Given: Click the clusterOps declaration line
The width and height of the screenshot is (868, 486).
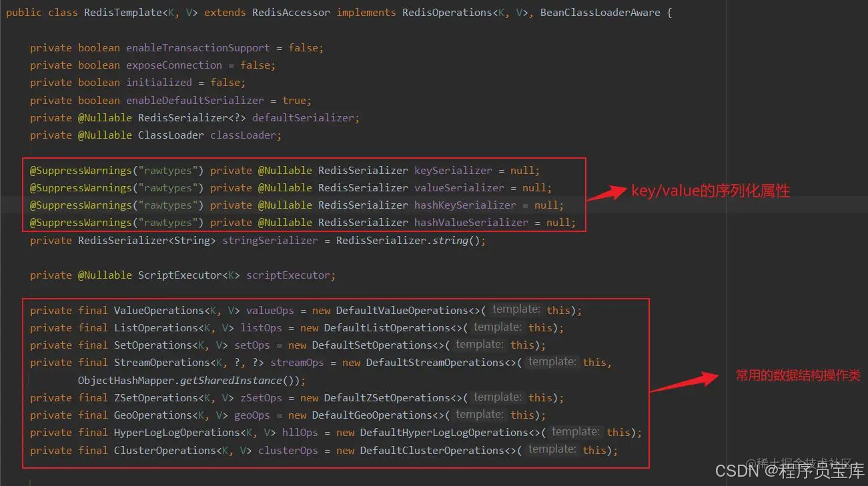Looking at the screenshot, I should pos(288,450).
